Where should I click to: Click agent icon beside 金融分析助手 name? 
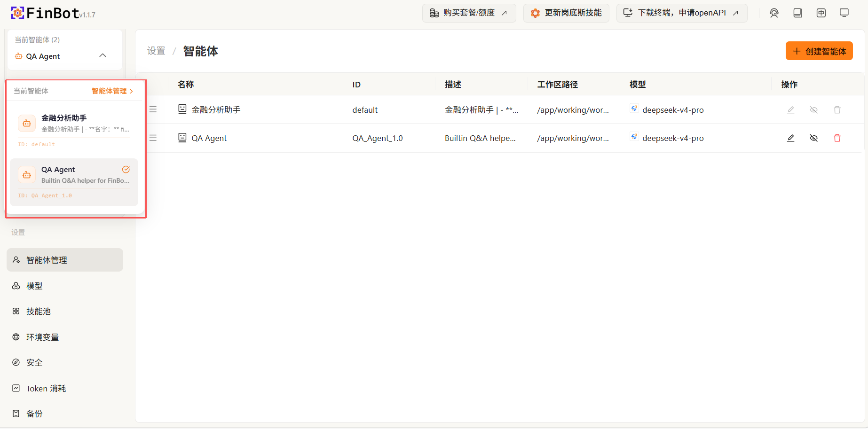(182, 109)
